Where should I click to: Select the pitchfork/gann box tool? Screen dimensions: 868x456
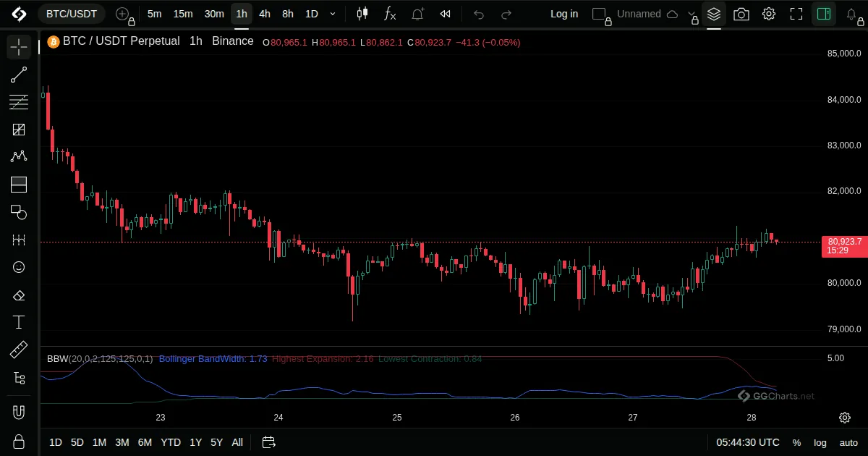coord(19,130)
